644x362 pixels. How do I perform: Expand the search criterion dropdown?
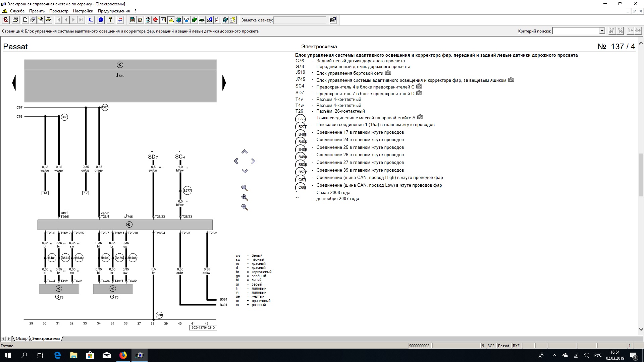point(602,31)
